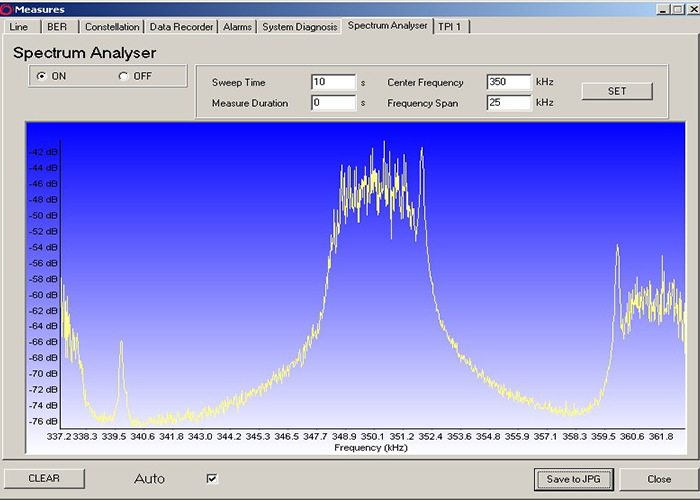This screenshot has width=700, height=500.
Task: Open the Data Recorder tab
Action: 182,27
